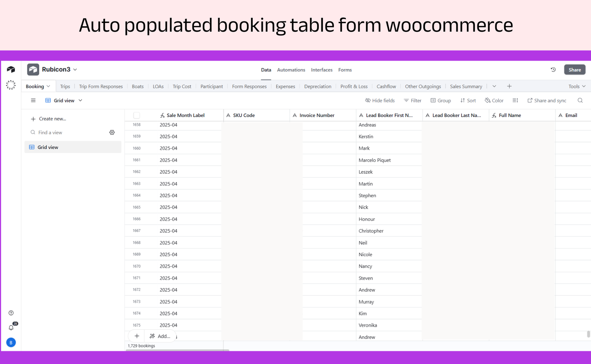Open the Tools dropdown menu
This screenshot has height=364, width=591.
[x=577, y=86]
